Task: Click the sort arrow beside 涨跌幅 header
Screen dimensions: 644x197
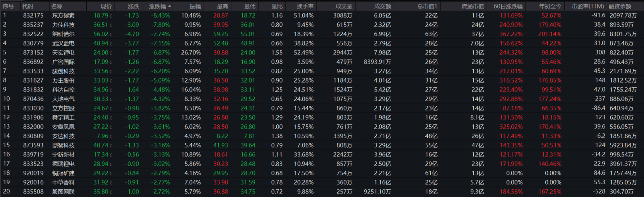Action: [x=170, y=6]
